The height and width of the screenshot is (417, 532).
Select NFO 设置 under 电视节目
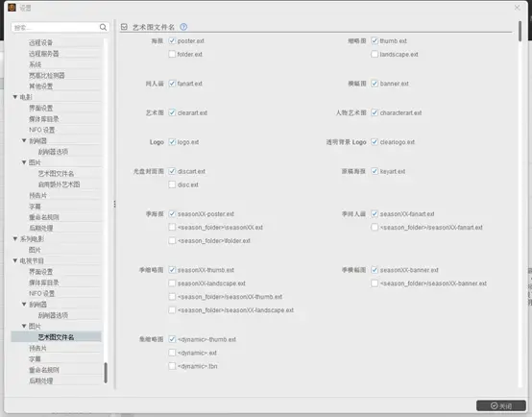pos(41,293)
